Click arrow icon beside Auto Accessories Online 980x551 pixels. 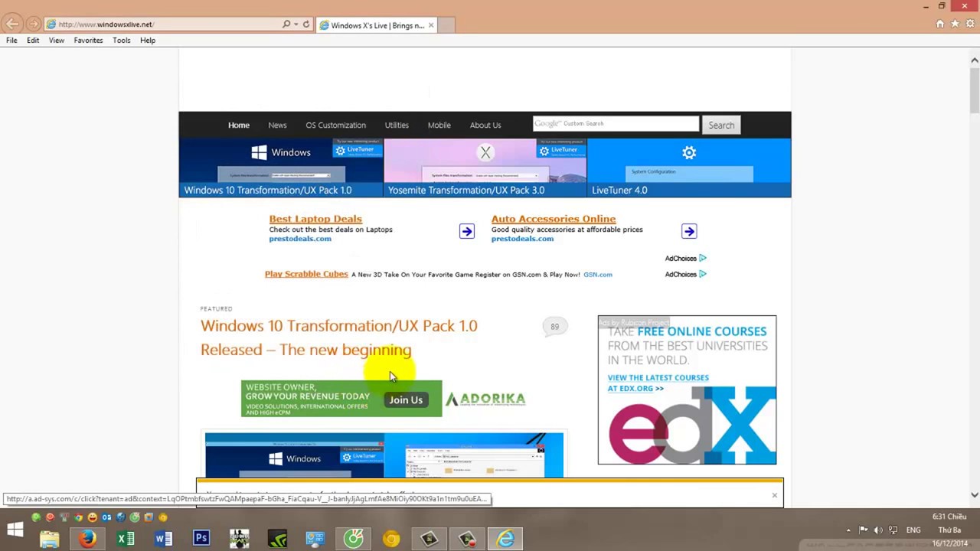pyautogui.click(x=689, y=231)
